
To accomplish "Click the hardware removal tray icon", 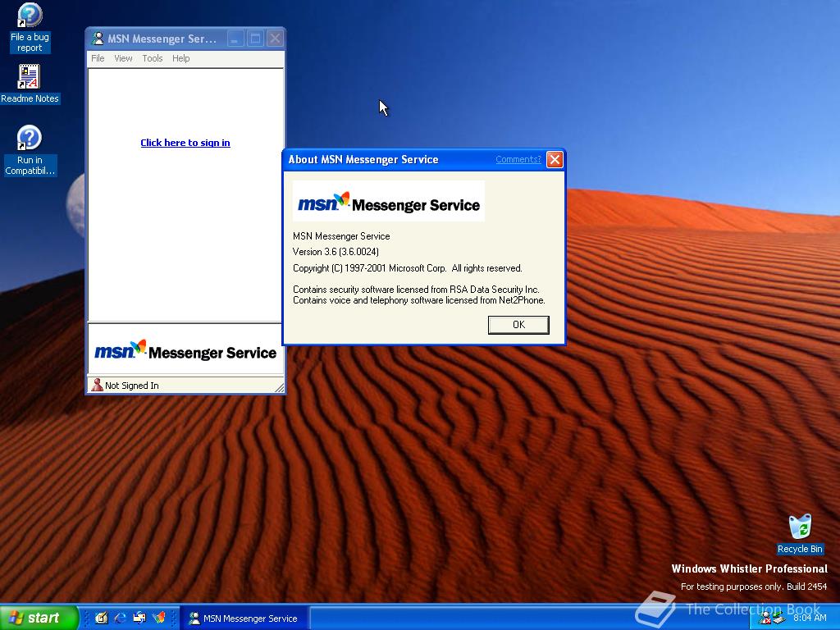I will (778, 619).
